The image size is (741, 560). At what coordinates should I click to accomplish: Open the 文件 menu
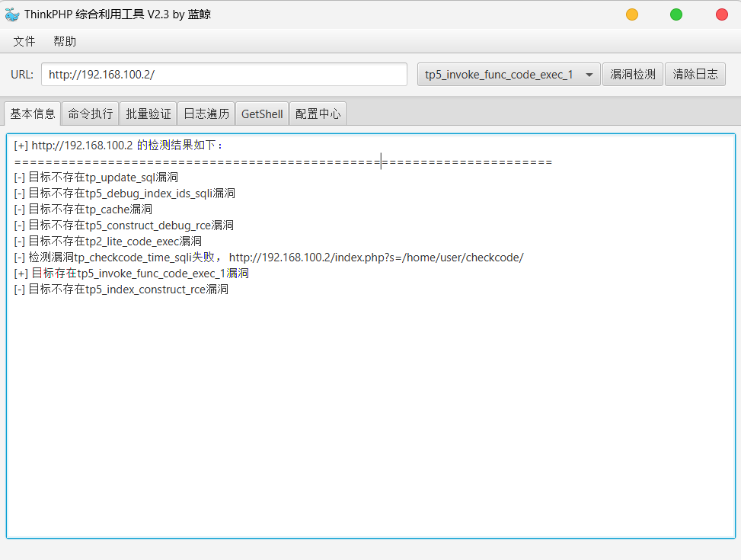[x=24, y=41]
